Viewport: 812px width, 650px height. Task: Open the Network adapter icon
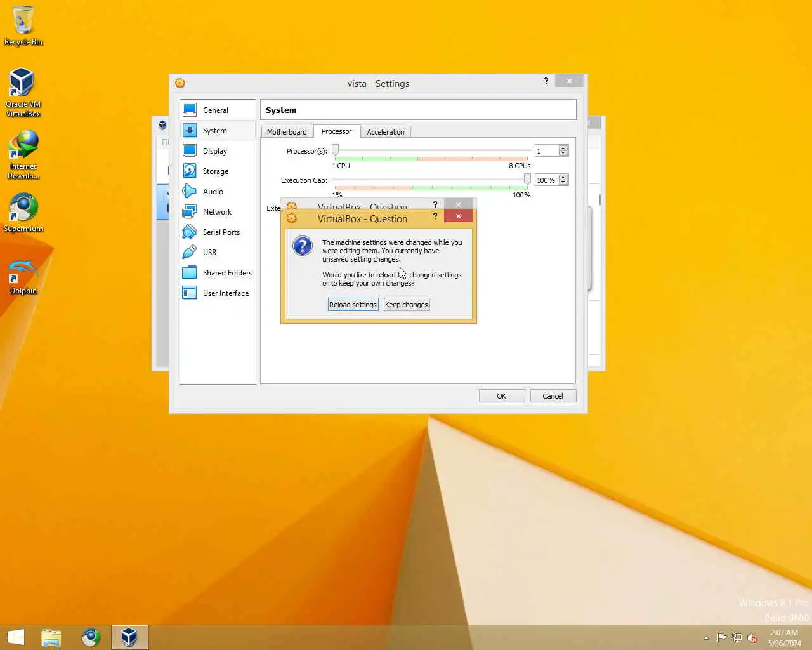click(x=190, y=211)
